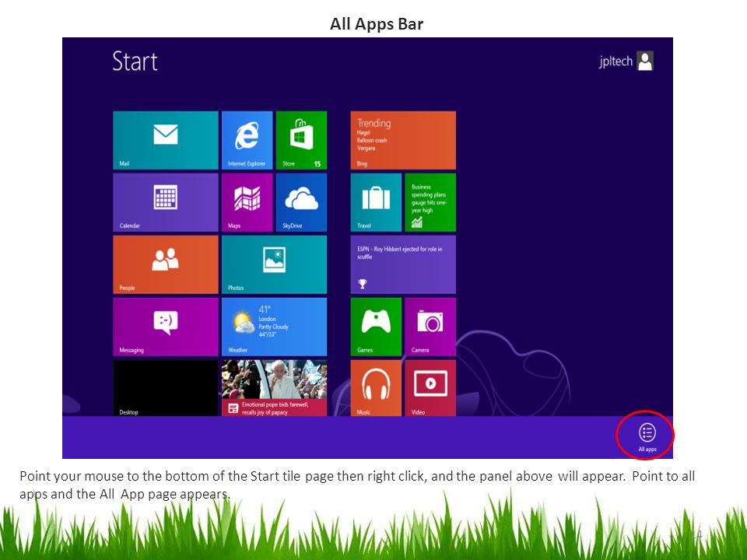747x560 pixels.
Task: Launch the Games tile
Action: tap(376, 327)
